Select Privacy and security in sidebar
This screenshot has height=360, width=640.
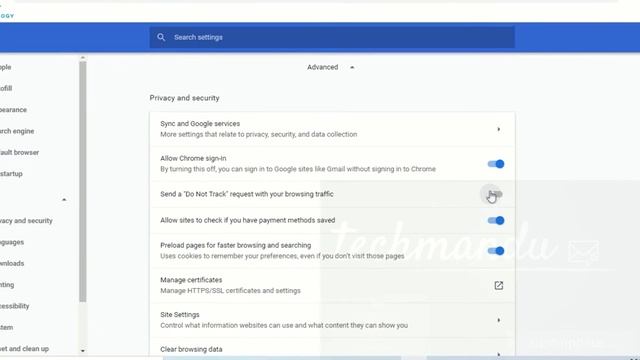click(x=27, y=221)
